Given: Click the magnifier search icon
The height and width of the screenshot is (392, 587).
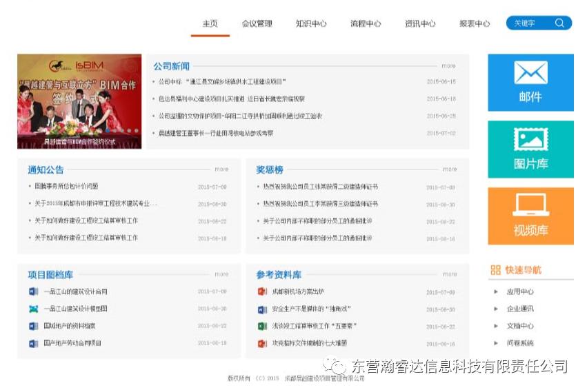Looking at the screenshot, I should click(x=559, y=23).
